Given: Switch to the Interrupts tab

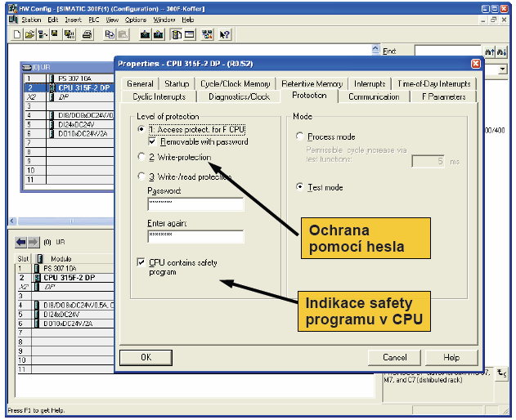Looking at the screenshot, I should (370, 84).
